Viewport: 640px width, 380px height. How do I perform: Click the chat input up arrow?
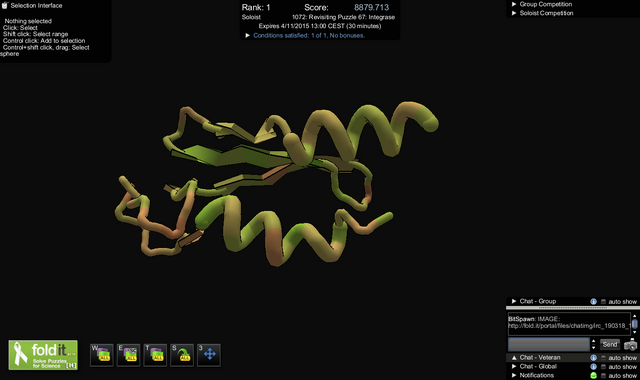pyautogui.click(x=593, y=342)
